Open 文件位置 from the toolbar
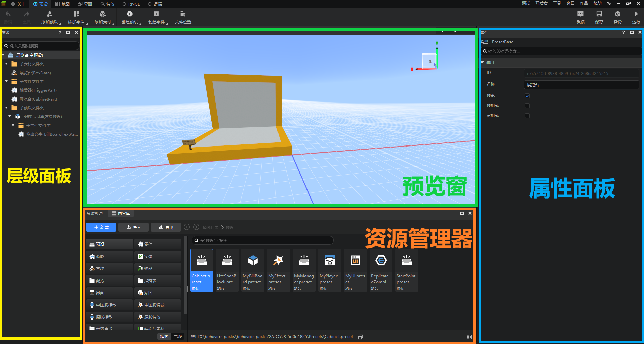Screen dimensions: 644x344 pos(183,17)
